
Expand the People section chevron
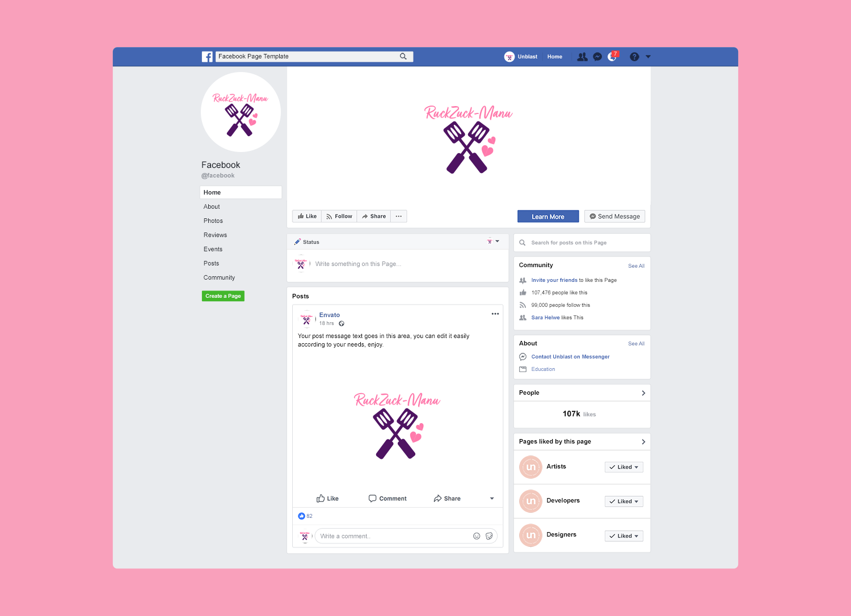643,393
